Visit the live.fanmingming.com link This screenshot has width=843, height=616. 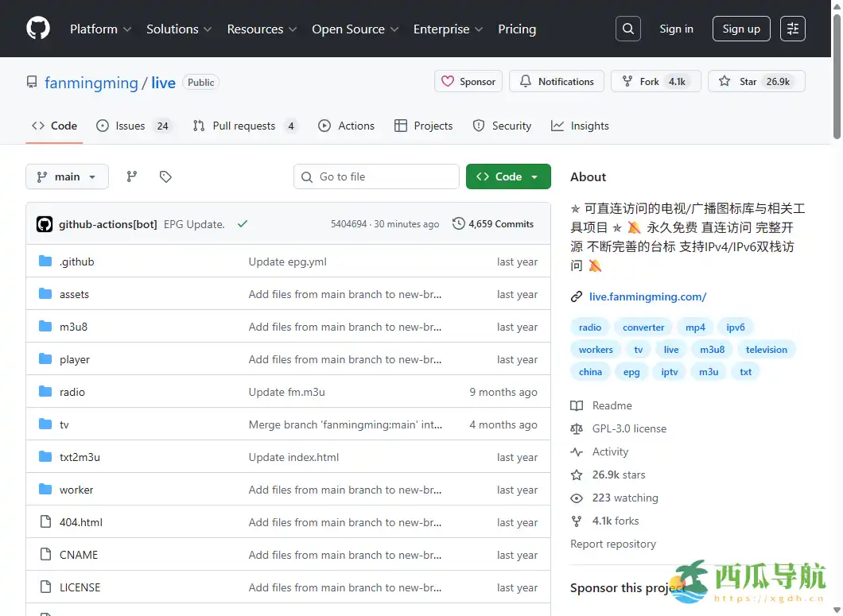click(x=648, y=296)
